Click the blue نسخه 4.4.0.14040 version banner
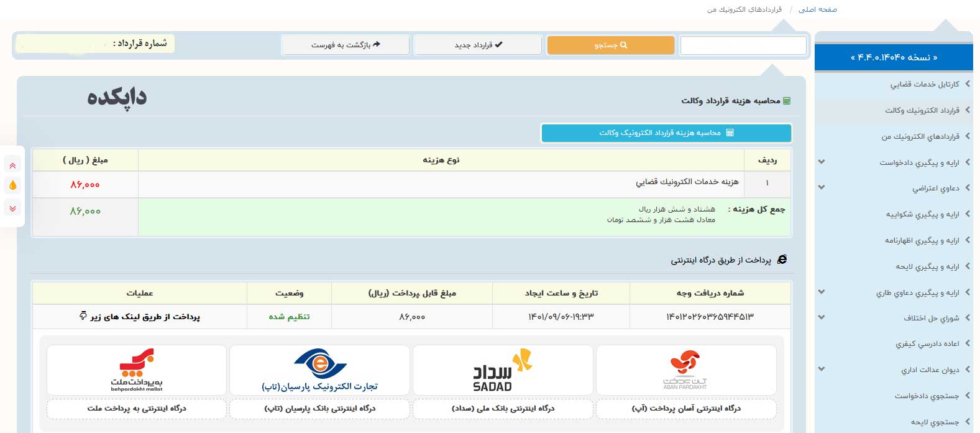This screenshot has height=433, width=980. (x=894, y=57)
